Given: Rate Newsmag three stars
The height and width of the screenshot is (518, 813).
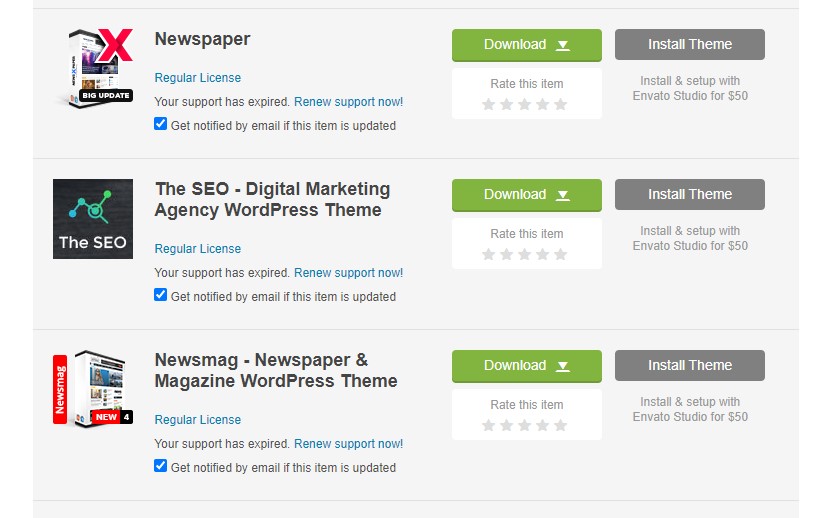Looking at the screenshot, I should (524, 425).
